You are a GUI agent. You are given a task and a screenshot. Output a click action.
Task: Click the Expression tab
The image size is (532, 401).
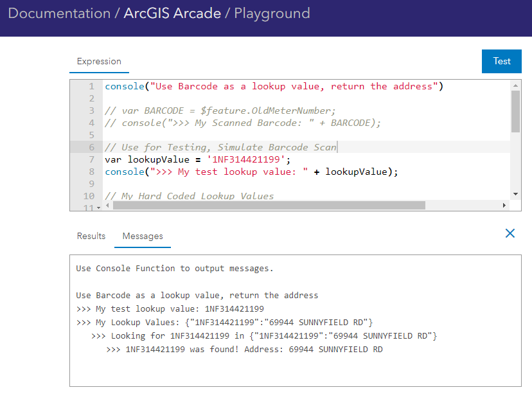[x=99, y=61]
